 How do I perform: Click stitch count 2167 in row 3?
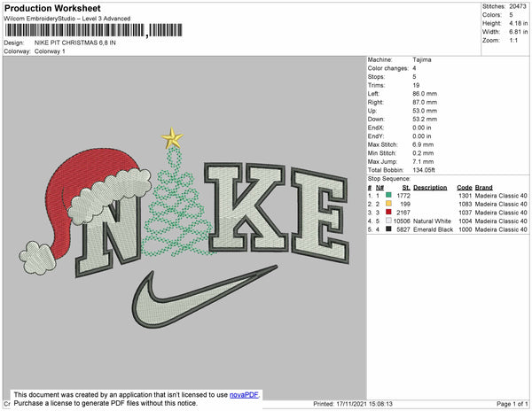tap(403, 213)
